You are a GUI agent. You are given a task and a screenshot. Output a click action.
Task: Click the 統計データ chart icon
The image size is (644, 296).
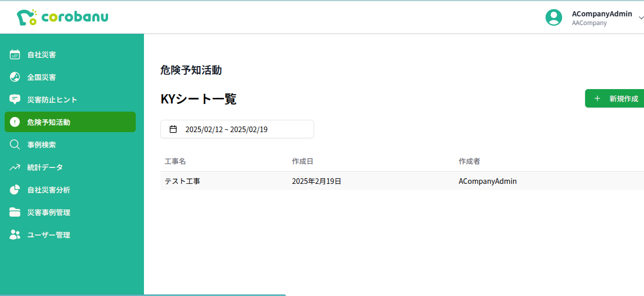[x=15, y=167]
